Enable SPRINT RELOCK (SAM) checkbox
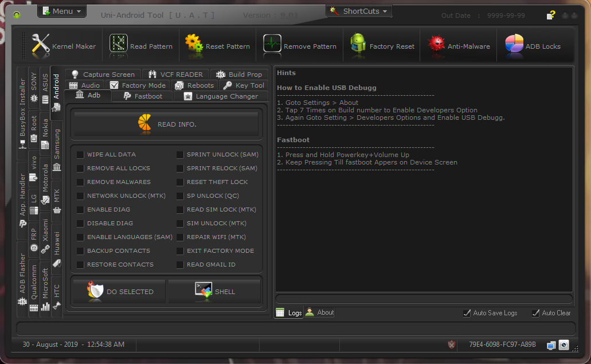 point(180,168)
